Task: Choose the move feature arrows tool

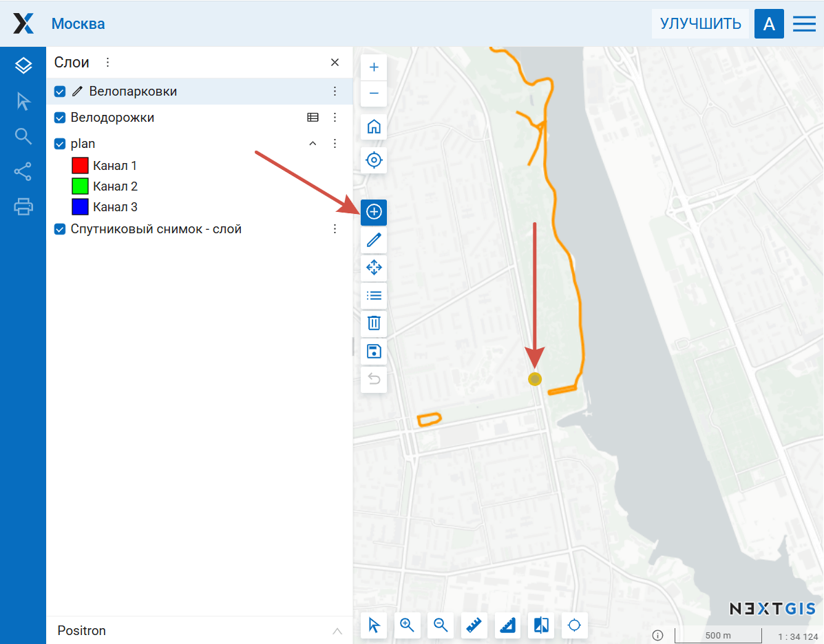Action: click(374, 267)
